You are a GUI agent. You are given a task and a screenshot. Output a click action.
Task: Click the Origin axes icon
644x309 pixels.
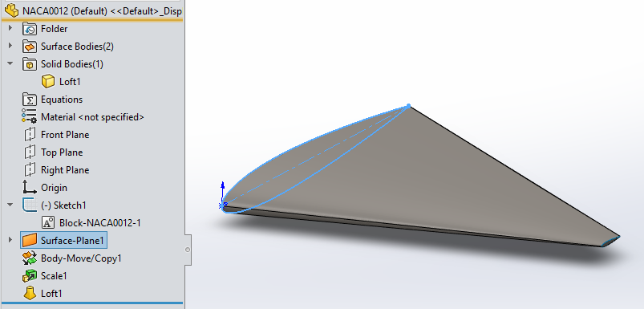pos(30,187)
